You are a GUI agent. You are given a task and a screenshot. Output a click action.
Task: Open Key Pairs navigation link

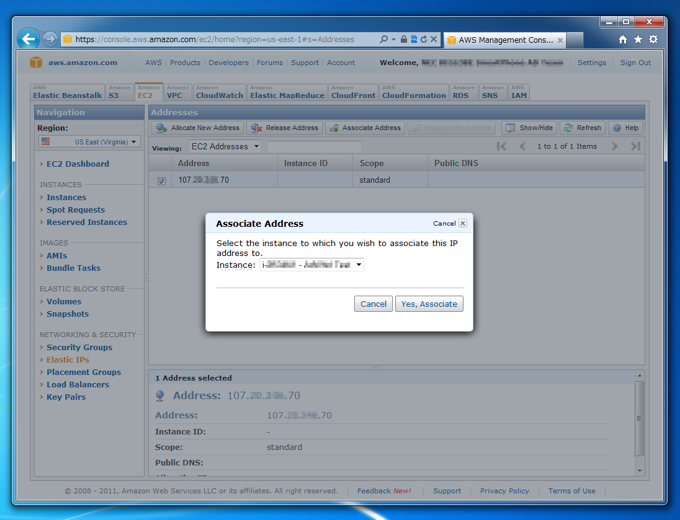[66, 397]
